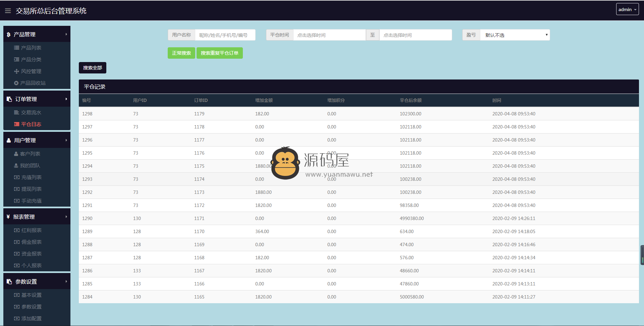This screenshot has width=644, height=326.
Task: Collapse the 报表管理 section arrow
Action: coord(66,217)
